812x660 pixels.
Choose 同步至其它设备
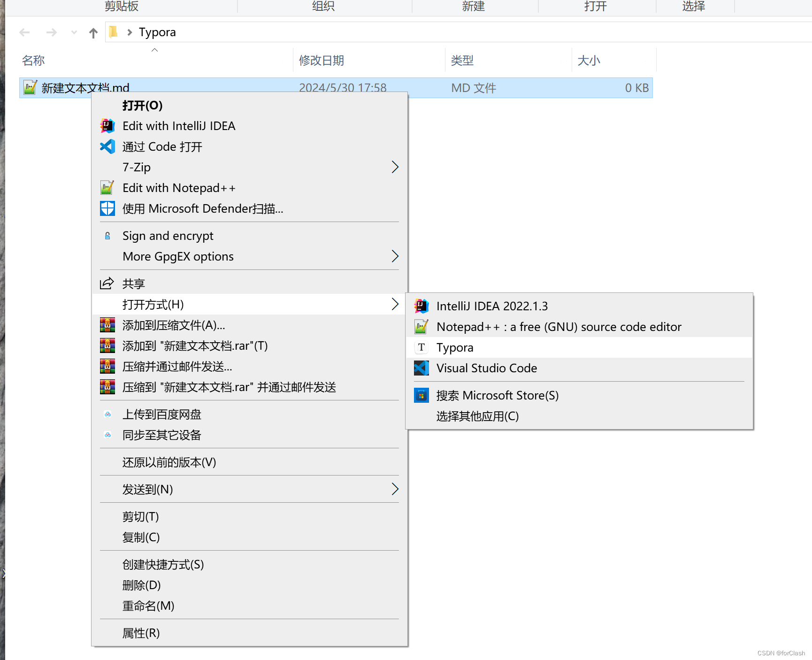click(x=250, y=435)
